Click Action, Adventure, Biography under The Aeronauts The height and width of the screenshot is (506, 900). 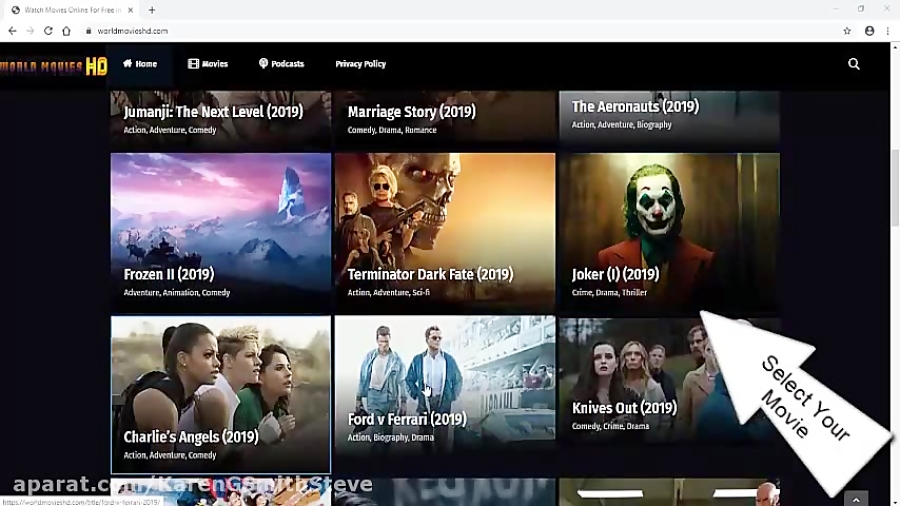click(622, 125)
